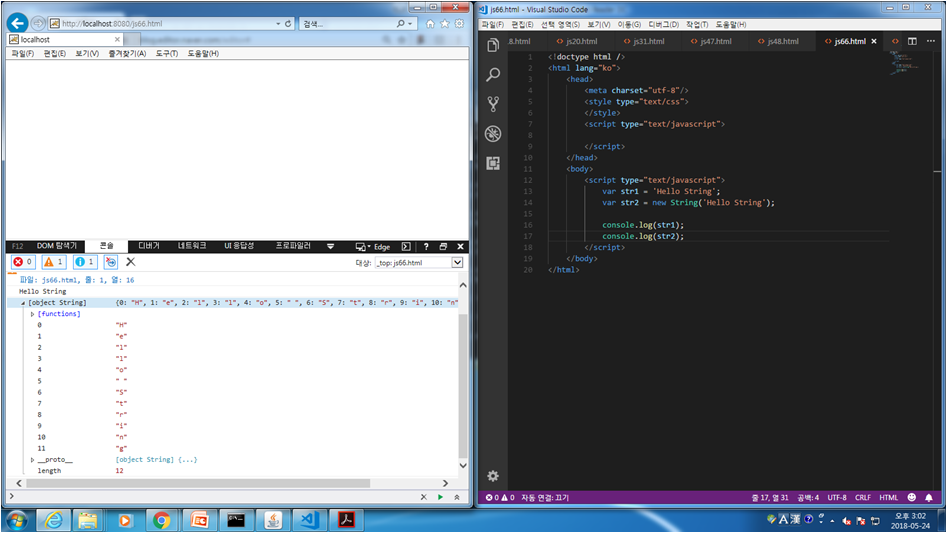Image resolution: width=947 pixels, height=533 pixels.
Task: Click the 파일: js66.html source link
Action: pos(77,280)
